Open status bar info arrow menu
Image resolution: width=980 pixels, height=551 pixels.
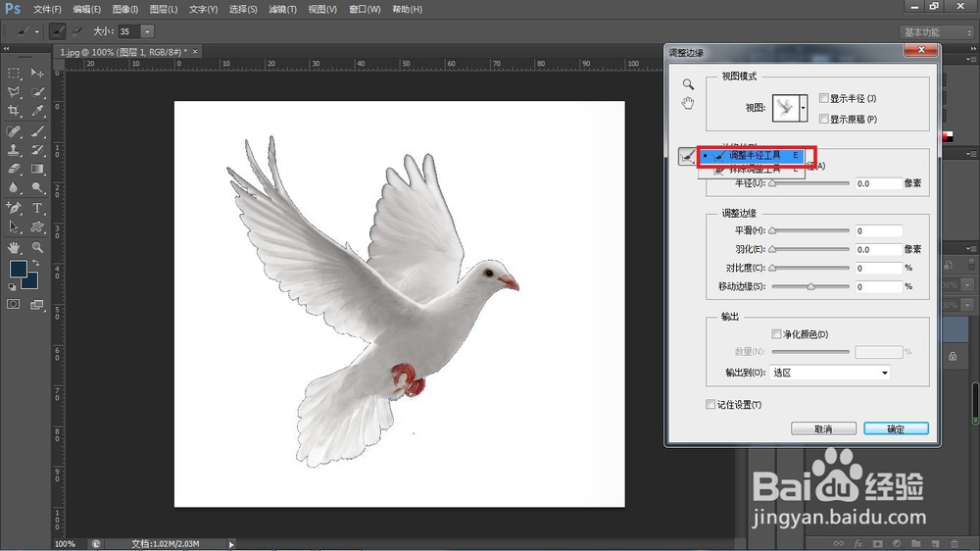tap(231, 544)
